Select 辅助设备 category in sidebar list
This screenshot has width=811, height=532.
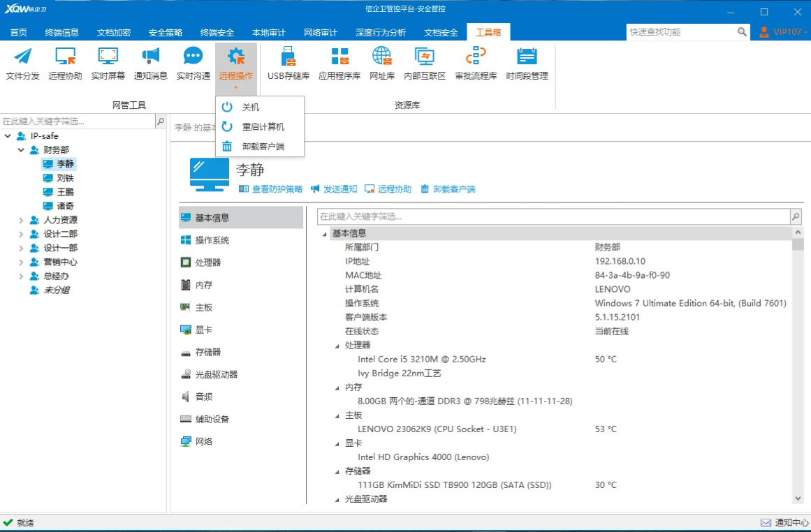coord(241,419)
